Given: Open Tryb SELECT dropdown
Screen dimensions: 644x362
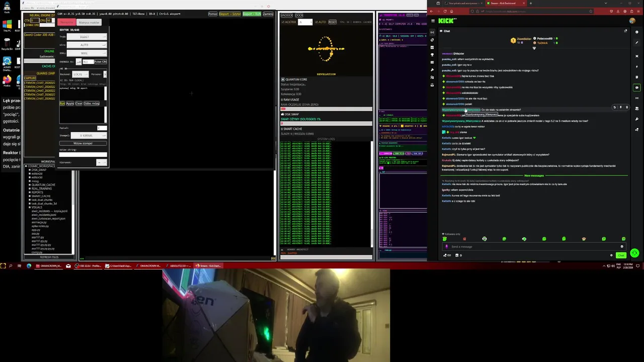Looking at the screenshot, I should click(87, 37).
